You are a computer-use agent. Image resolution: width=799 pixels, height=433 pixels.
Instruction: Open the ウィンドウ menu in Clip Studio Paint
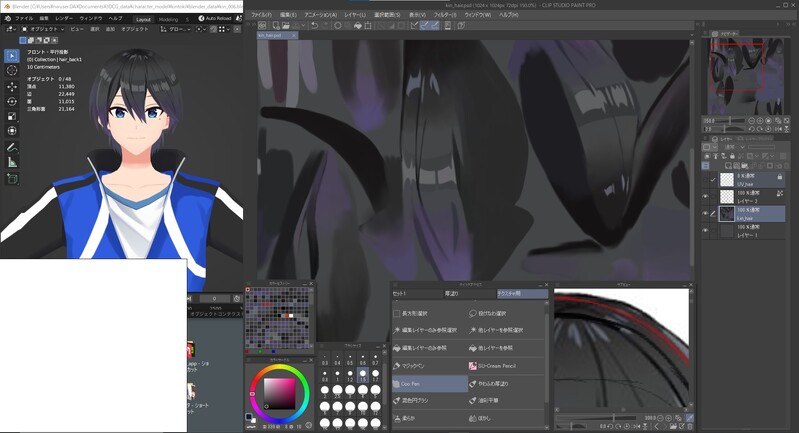[x=477, y=15]
